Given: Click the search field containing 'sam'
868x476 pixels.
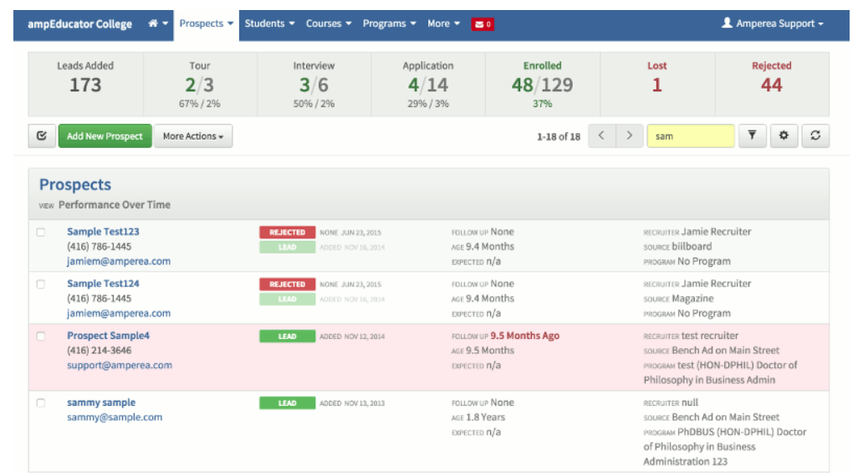Looking at the screenshot, I should point(690,136).
